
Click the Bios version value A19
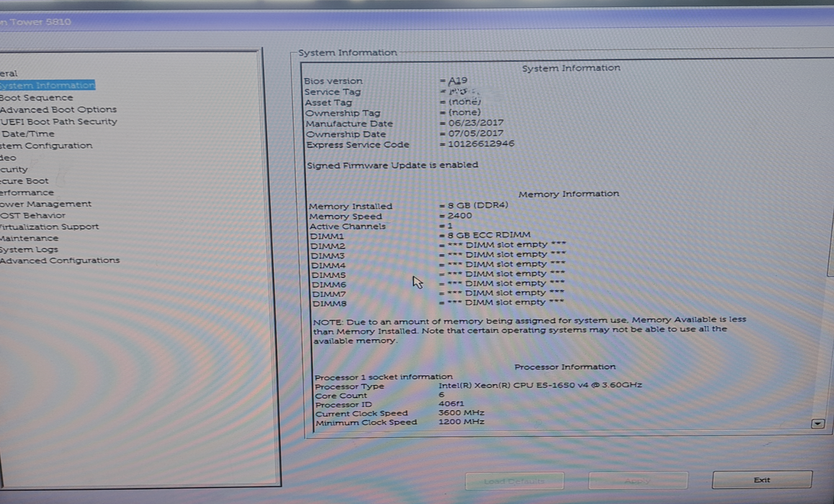click(x=457, y=81)
